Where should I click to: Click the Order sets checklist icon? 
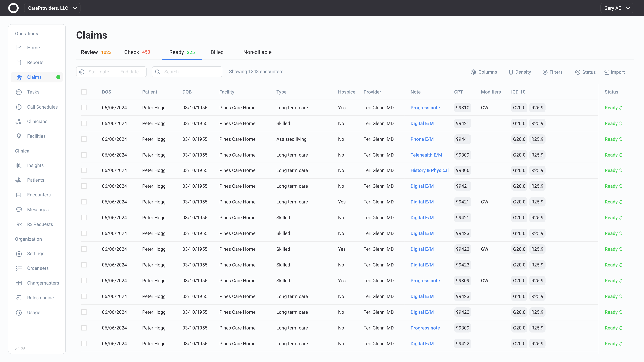pos(19,268)
